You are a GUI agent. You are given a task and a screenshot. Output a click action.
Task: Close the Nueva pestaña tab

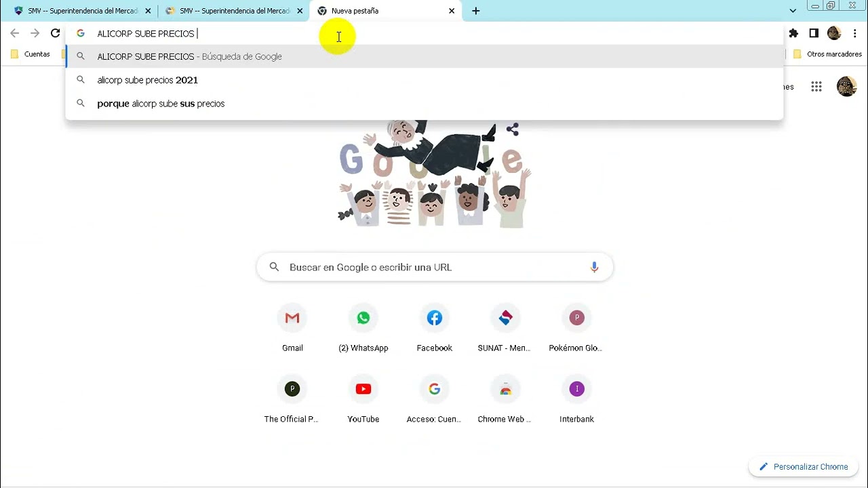452,11
